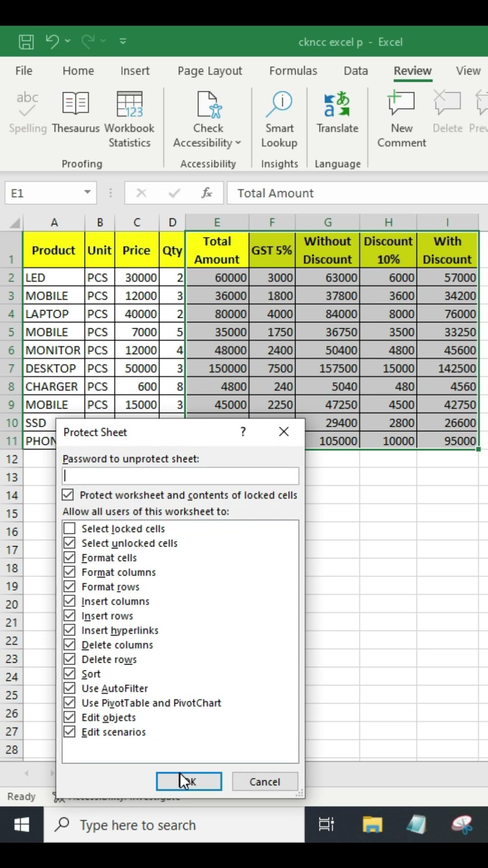Uncheck Insert hyperlinks option

coord(70,630)
